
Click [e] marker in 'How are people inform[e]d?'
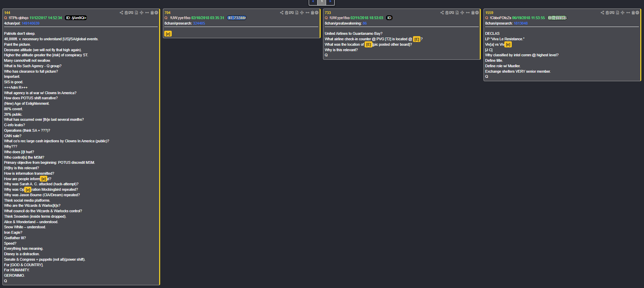[x=44, y=179]
